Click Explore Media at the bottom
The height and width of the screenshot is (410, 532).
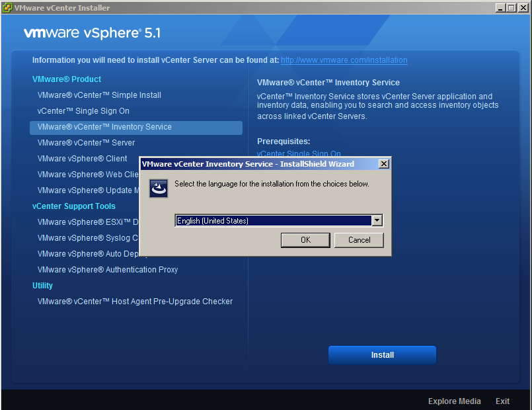tap(454, 401)
